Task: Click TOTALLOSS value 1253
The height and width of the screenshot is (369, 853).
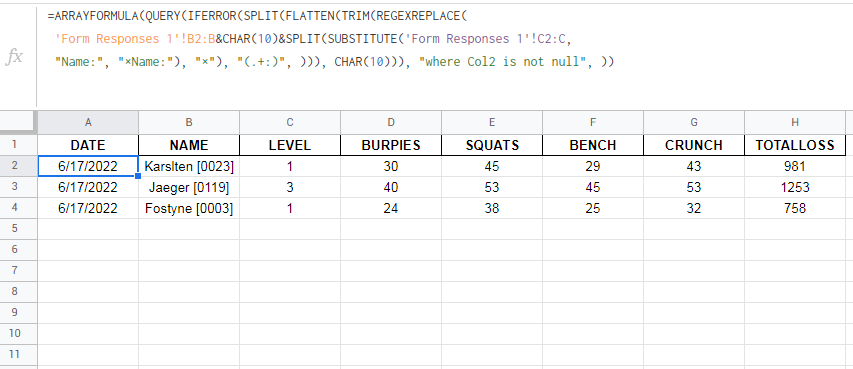Action: point(795,187)
